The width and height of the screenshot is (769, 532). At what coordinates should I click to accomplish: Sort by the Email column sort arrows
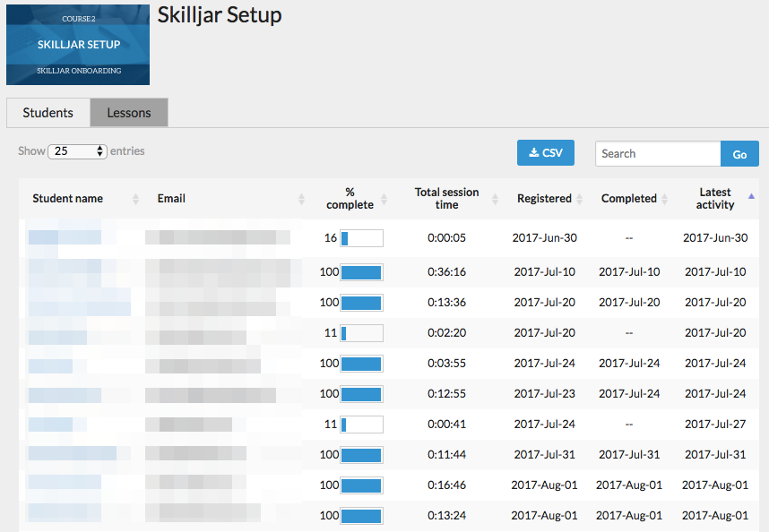tap(302, 199)
